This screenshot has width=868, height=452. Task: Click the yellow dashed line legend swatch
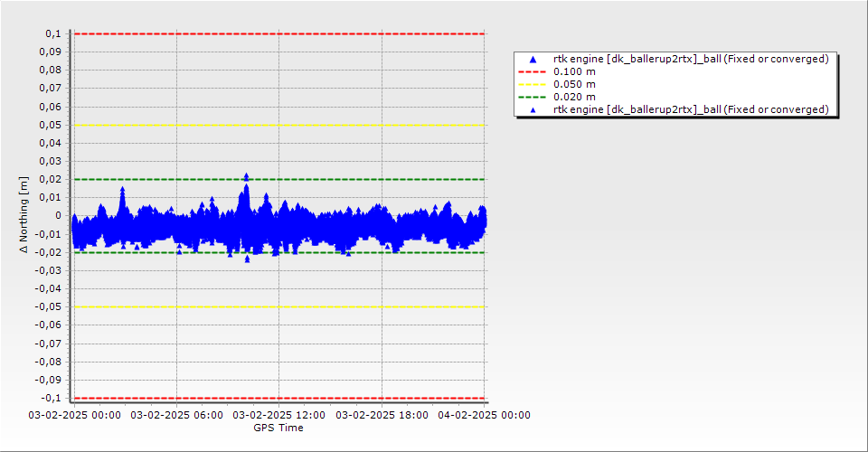tap(532, 85)
